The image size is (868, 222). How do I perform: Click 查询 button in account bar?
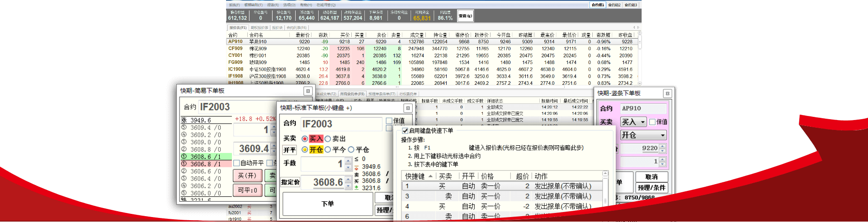point(465,16)
